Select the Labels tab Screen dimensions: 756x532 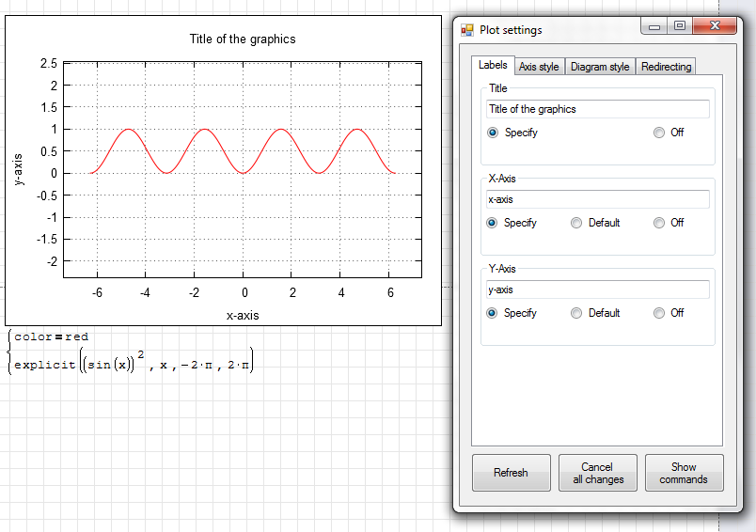click(x=493, y=65)
